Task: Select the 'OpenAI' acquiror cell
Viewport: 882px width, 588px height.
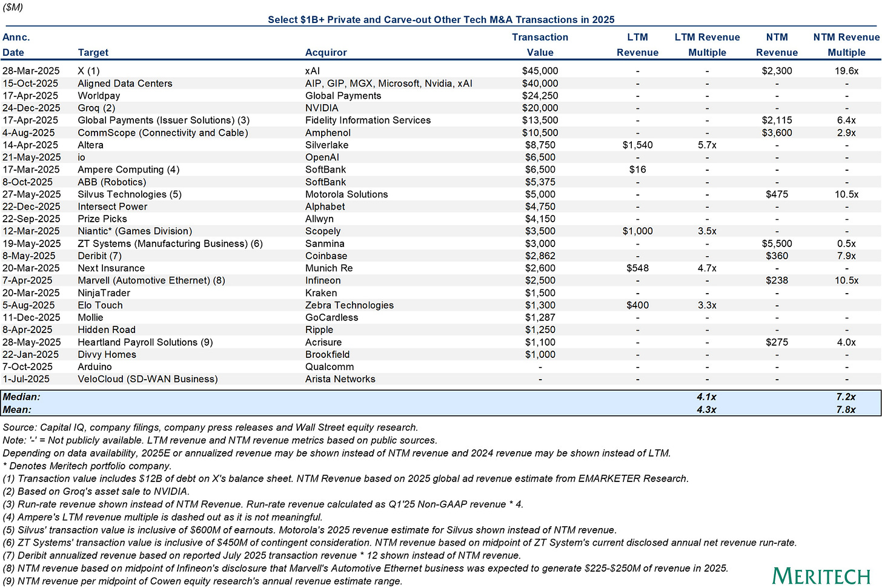Action: point(322,157)
